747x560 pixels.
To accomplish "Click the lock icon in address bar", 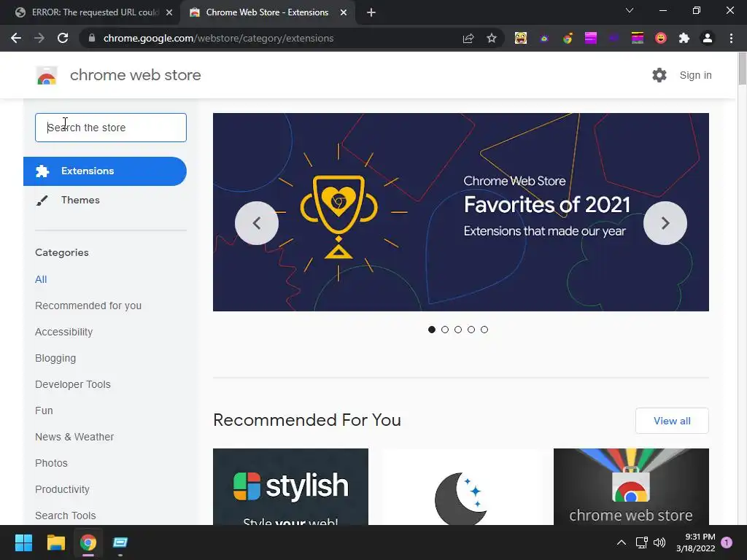I will 92,38.
